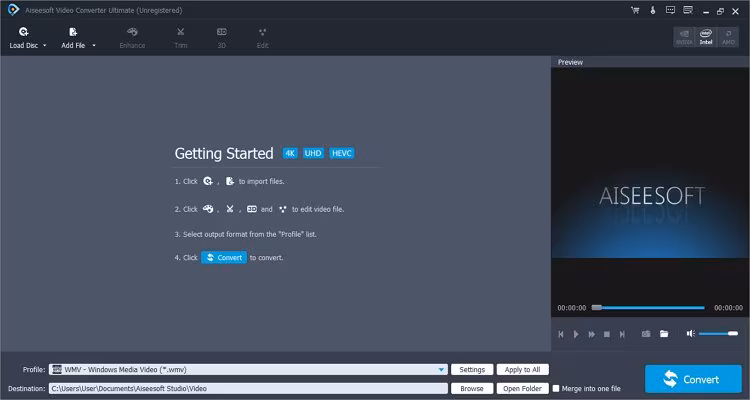The height and width of the screenshot is (400, 750).
Task: Stop the preview playback
Action: pyautogui.click(x=607, y=334)
